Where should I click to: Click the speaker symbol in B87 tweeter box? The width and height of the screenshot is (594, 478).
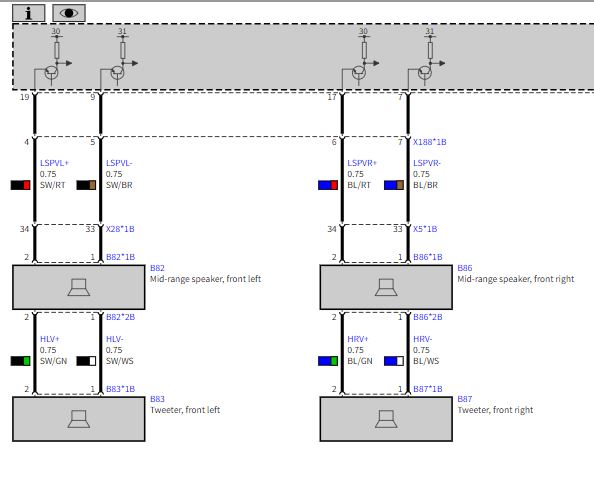[x=386, y=419]
